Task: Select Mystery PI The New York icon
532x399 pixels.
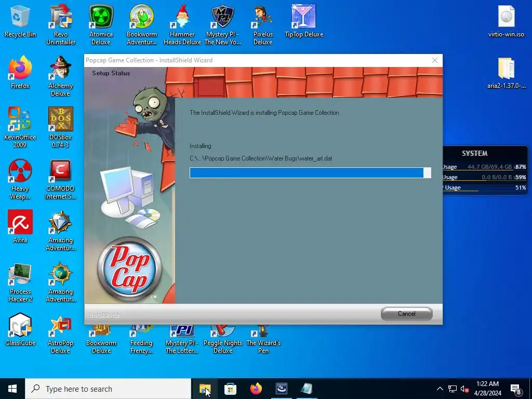Action: tap(222, 25)
